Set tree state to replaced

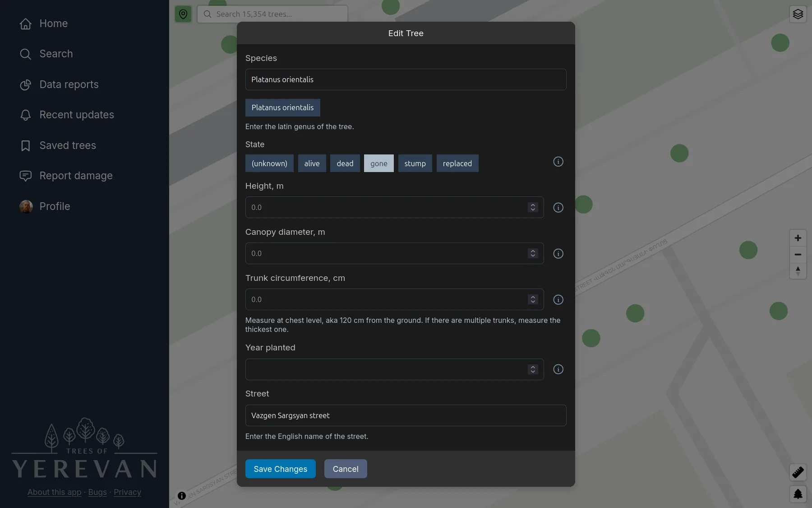[457, 163]
